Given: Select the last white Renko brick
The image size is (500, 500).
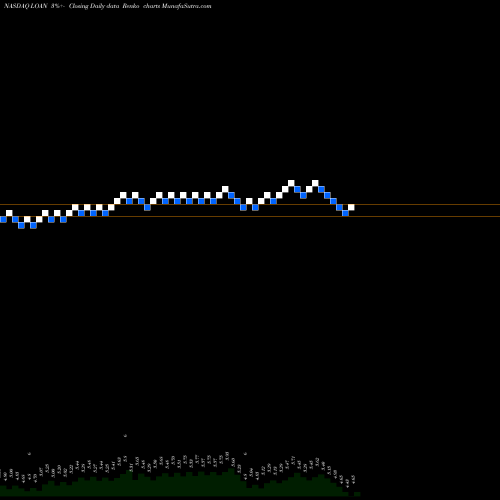Looking at the screenshot, I should tap(351, 207).
